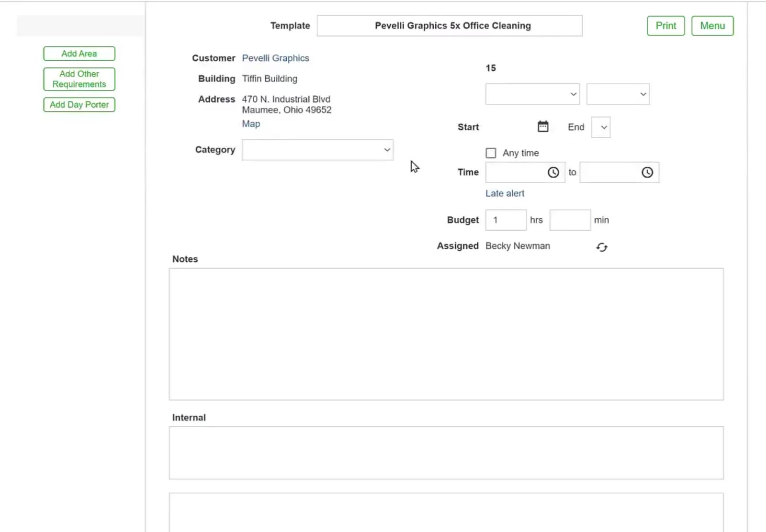The height and width of the screenshot is (532, 766).
Task: Click the end Time input field
Action: [619, 172]
